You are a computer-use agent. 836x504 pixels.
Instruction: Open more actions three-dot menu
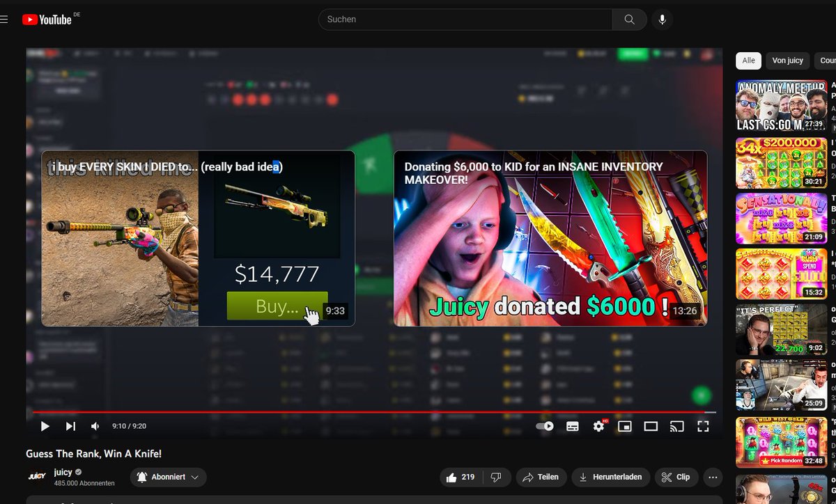712,477
